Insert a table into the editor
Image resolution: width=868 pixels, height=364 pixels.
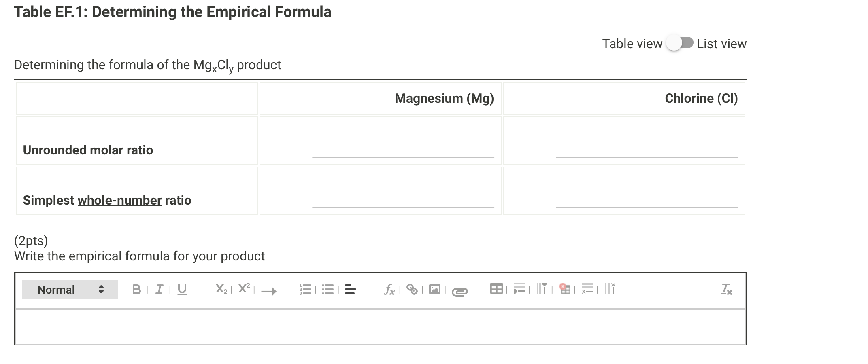496,289
